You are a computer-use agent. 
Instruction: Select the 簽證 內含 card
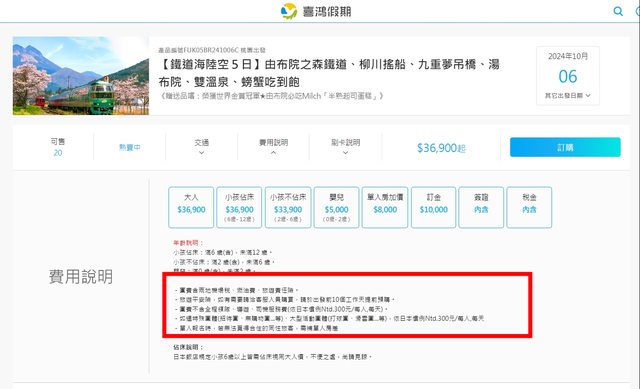[x=481, y=207]
